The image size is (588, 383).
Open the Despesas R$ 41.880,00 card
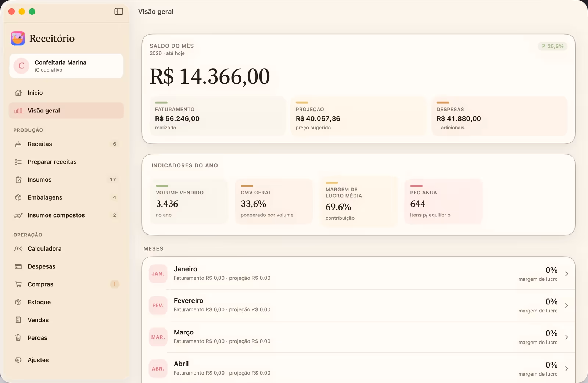[x=499, y=116]
